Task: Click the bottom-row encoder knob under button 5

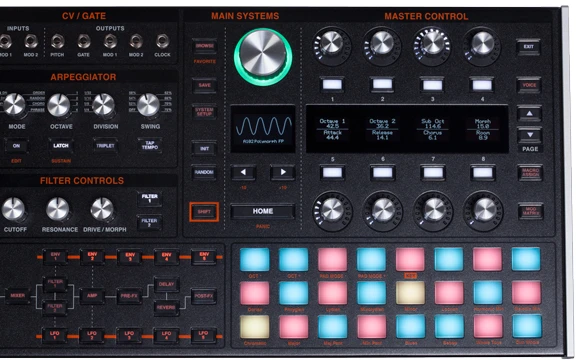Action: (x=332, y=210)
